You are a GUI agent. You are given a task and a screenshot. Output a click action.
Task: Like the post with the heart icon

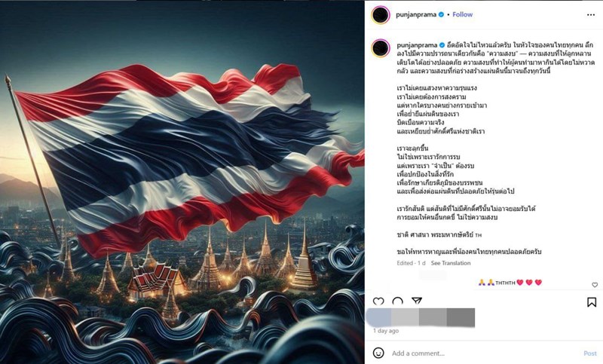(378, 301)
